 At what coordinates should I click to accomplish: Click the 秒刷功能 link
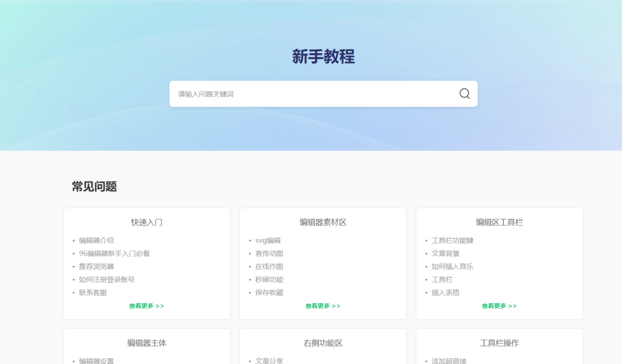click(x=269, y=280)
